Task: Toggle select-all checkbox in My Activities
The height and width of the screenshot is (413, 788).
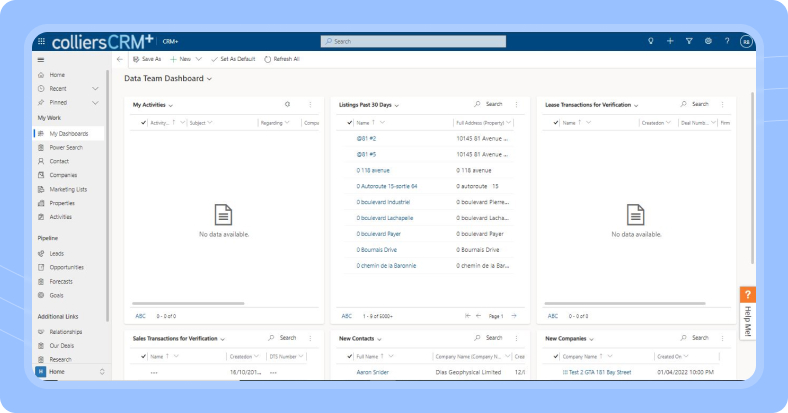Action: pos(143,123)
